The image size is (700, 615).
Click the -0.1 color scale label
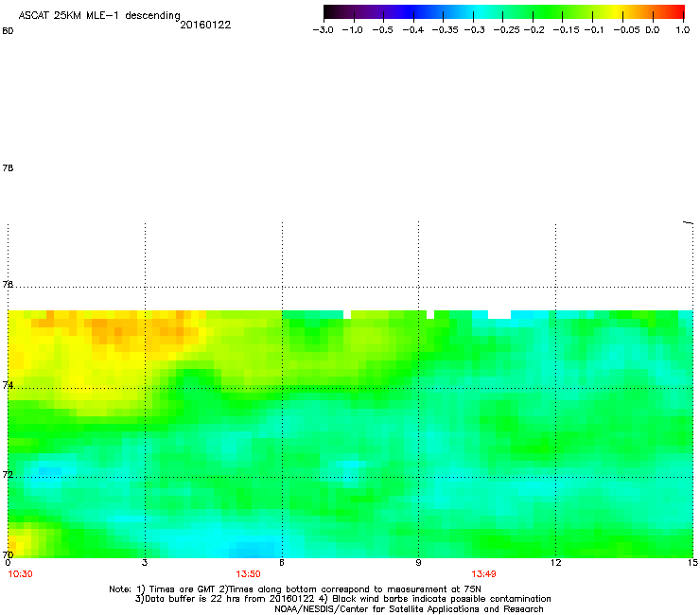(593, 30)
